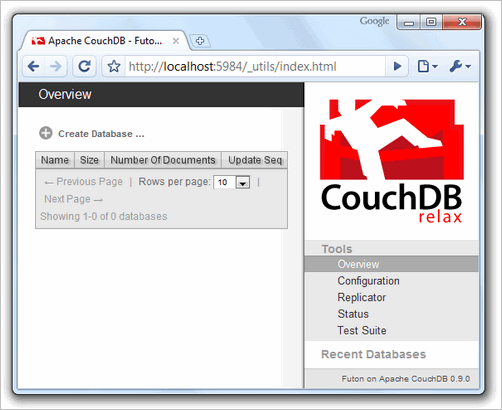502x410 pixels.
Task: Click the Overview page title in header
Action: point(65,94)
